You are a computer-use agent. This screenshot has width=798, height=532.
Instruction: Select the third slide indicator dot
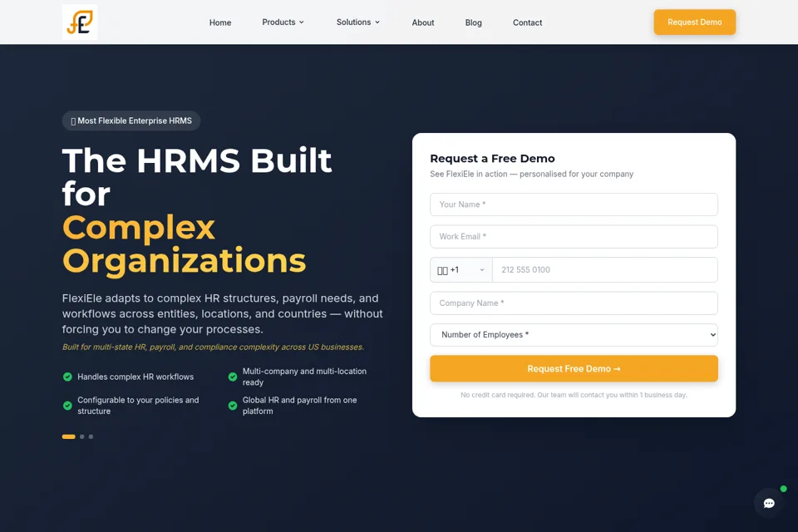click(x=91, y=436)
